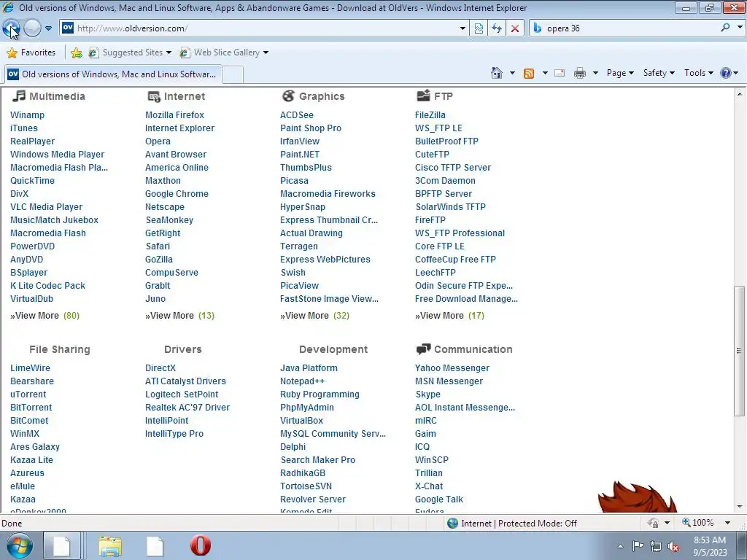The height and width of the screenshot is (560, 747).
Task: Open the Suggested Sites link
Action: pyautogui.click(x=130, y=52)
